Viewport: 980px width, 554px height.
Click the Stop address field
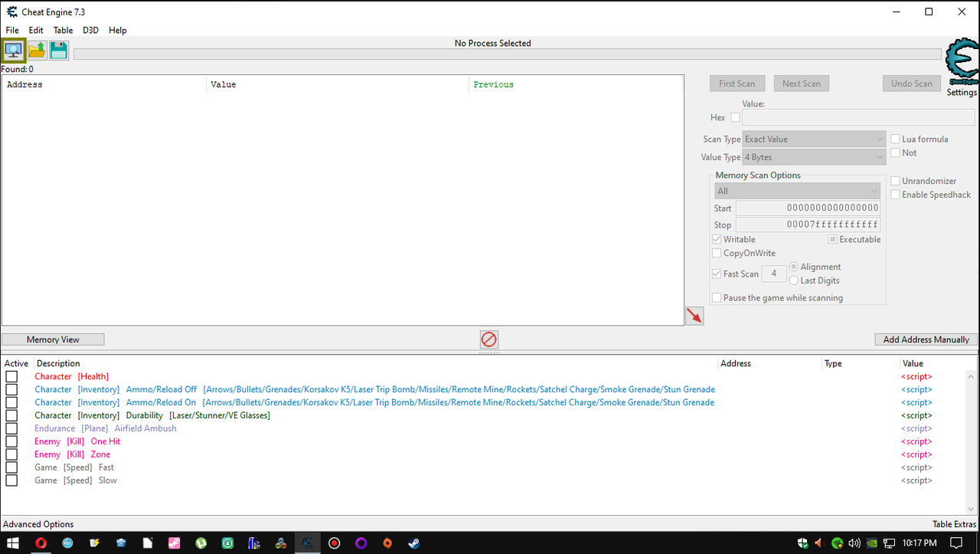pyautogui.click(x=808, y=225)
